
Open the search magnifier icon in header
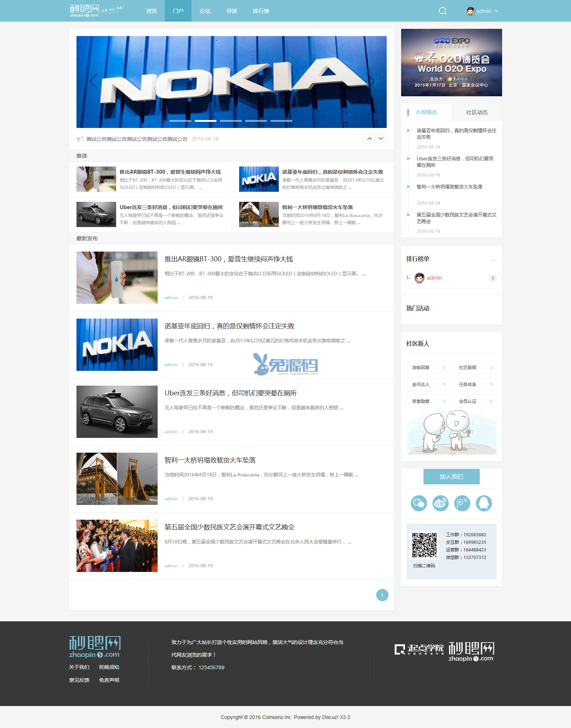pos(443,11)
